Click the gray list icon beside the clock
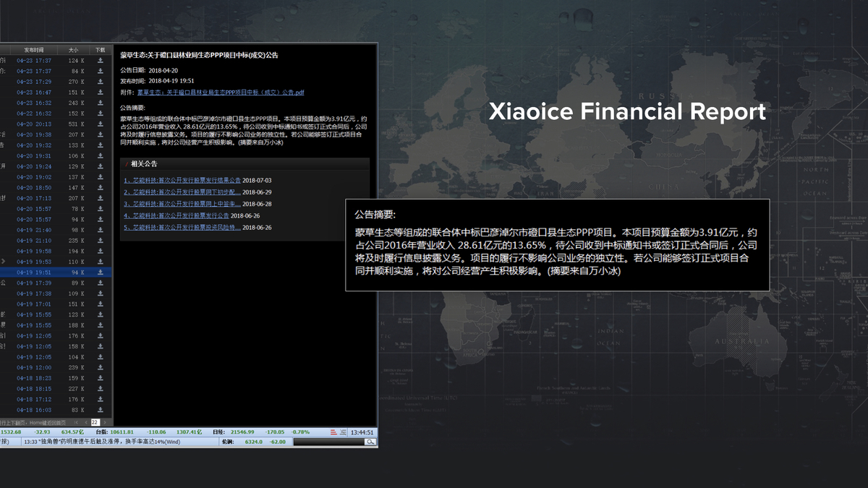The height and width of the screenshot is (488, 868). [342, 432]
